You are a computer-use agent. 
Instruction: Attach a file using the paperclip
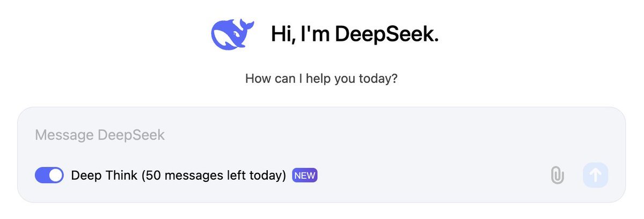point(557,176)
